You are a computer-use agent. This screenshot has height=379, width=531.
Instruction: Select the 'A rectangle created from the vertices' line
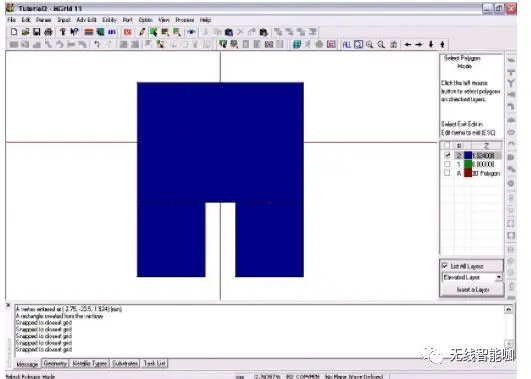tap(59, 316)
